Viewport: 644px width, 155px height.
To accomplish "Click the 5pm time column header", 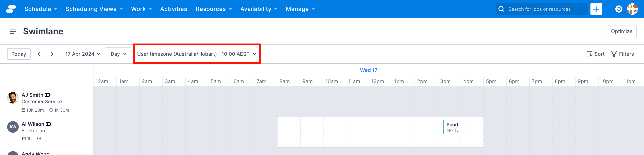I will click(x=491, y=81).
